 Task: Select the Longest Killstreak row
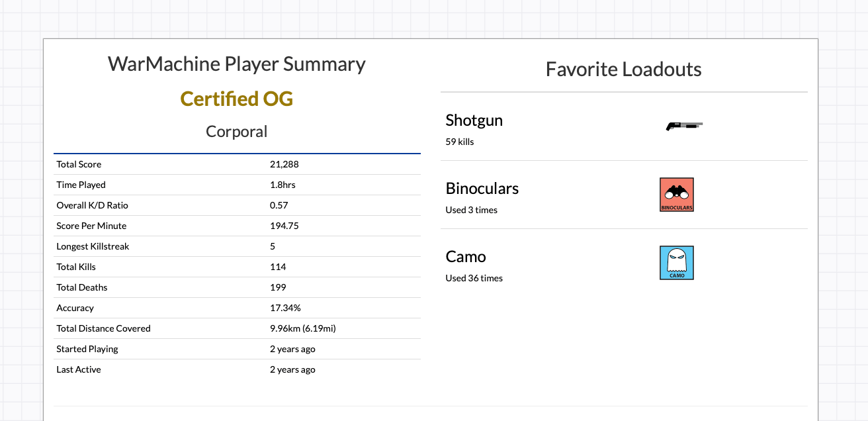coord(237,246)
